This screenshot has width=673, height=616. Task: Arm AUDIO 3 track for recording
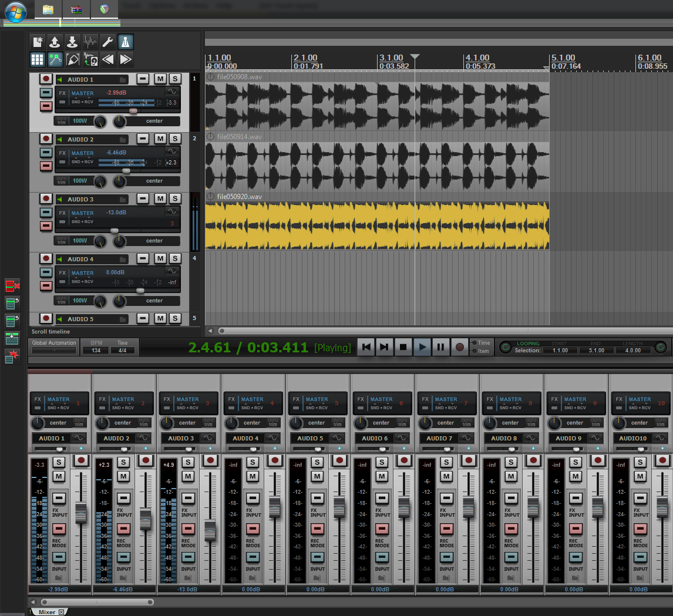46,199
